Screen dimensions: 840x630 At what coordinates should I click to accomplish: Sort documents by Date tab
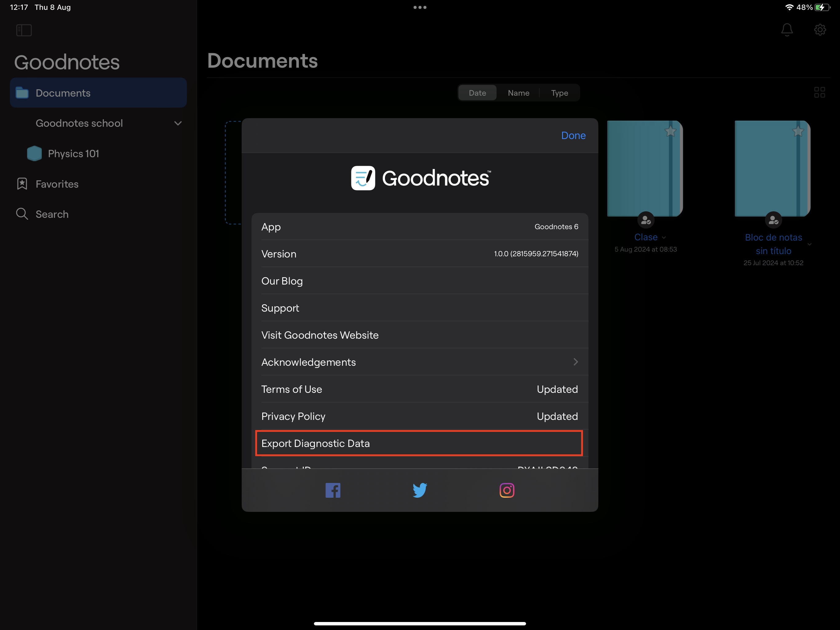click(x=477, y=93)
